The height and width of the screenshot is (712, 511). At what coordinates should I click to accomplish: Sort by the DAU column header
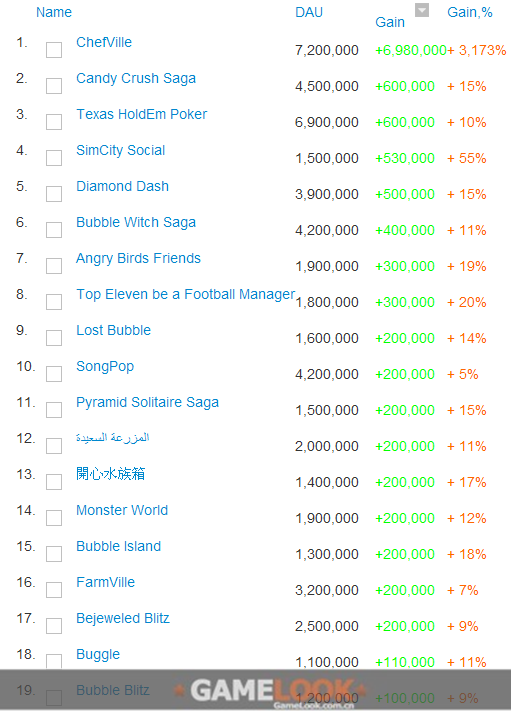click(309, 12)
